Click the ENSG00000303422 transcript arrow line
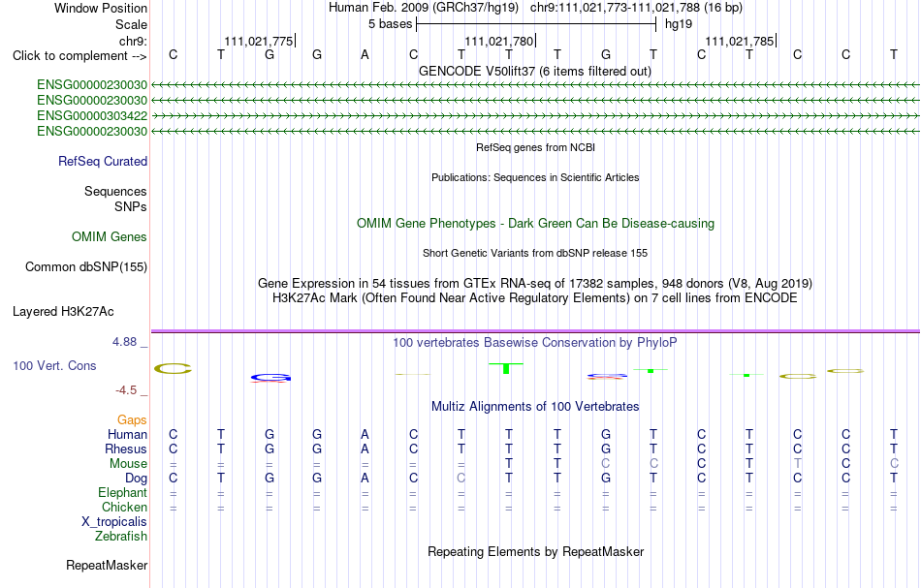The height and width of the screenshot is (588, 921). click(x=535, y=115)
